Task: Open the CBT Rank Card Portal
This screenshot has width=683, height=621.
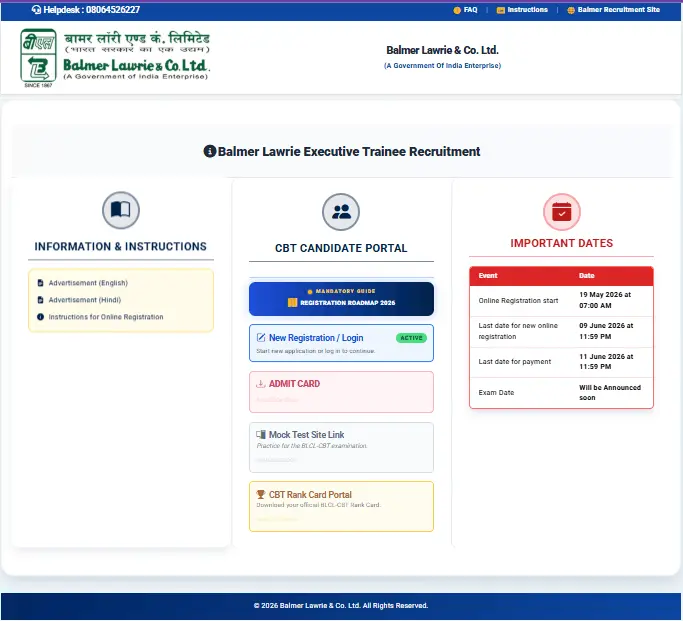Action: tap(341, 506)
